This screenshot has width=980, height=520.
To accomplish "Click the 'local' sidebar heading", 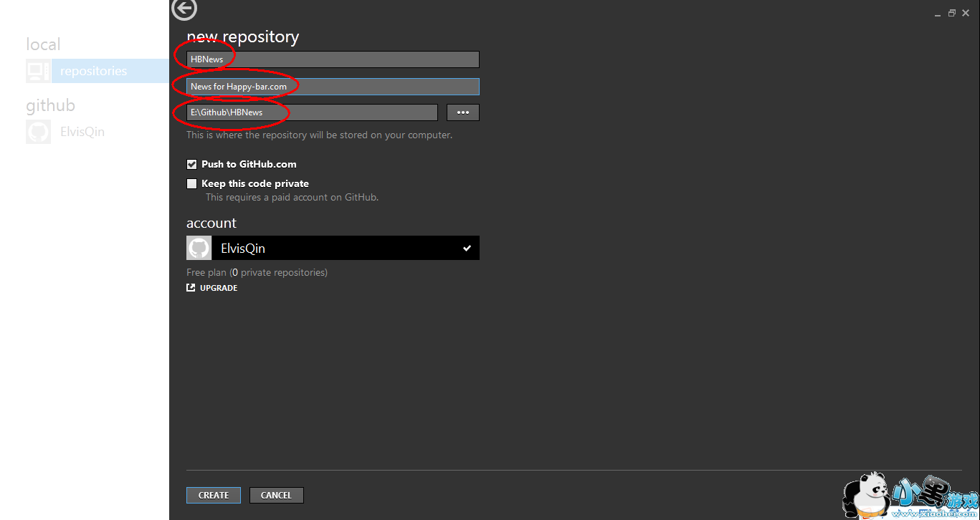I will (x=43, y=44).
